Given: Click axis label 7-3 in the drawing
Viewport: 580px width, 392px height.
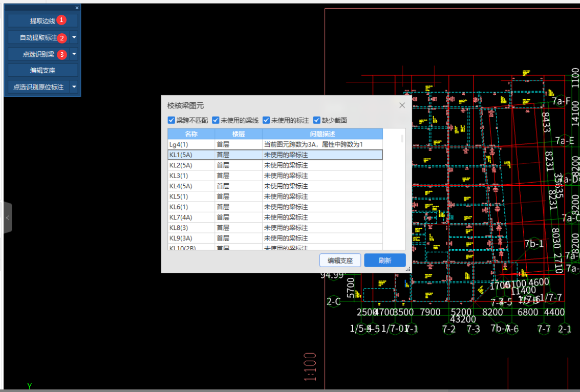Looking at the screenshot, I should coord(473,329).
